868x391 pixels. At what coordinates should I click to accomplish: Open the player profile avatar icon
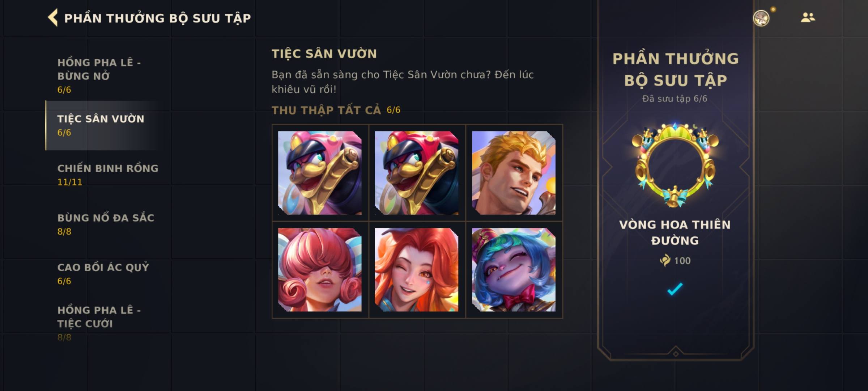coord(761,18)
